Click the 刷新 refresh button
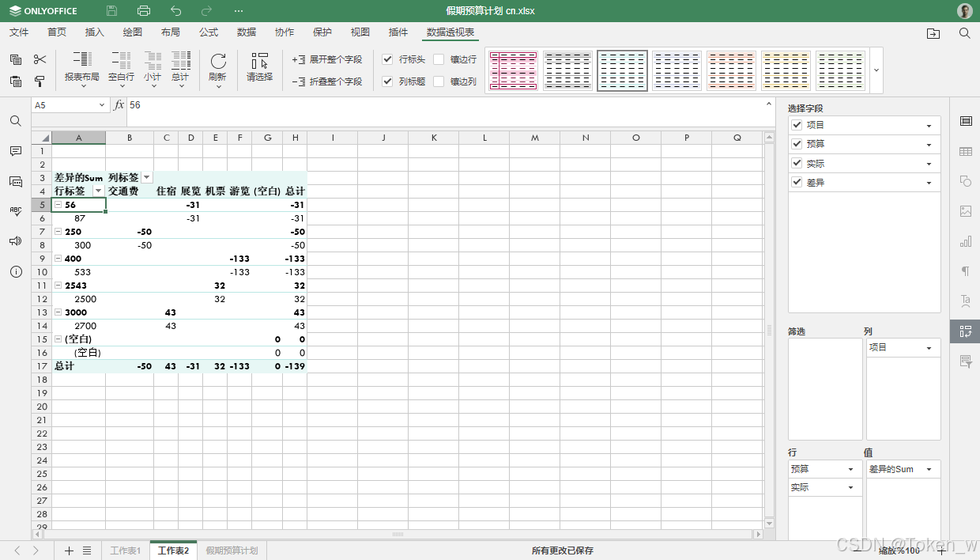The height and width of the screenshot is (560, 980). coord(218,69)
